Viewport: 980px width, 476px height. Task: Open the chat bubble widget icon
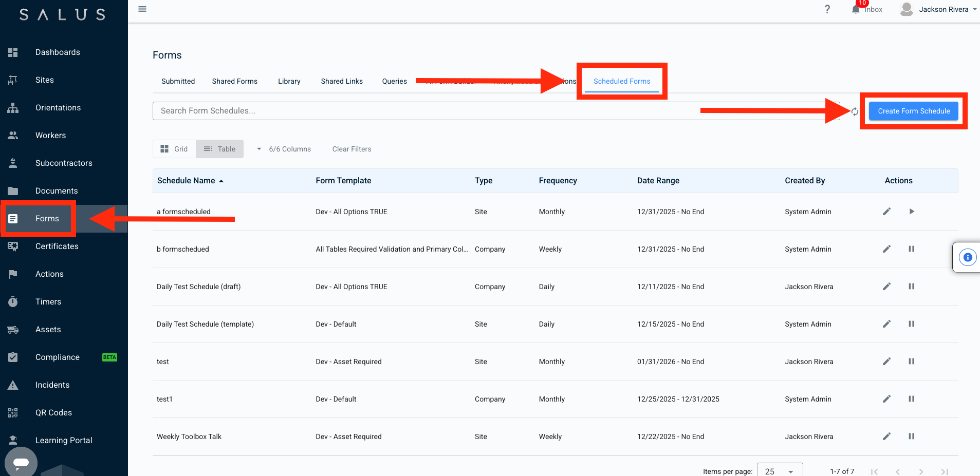coord(21,463)
